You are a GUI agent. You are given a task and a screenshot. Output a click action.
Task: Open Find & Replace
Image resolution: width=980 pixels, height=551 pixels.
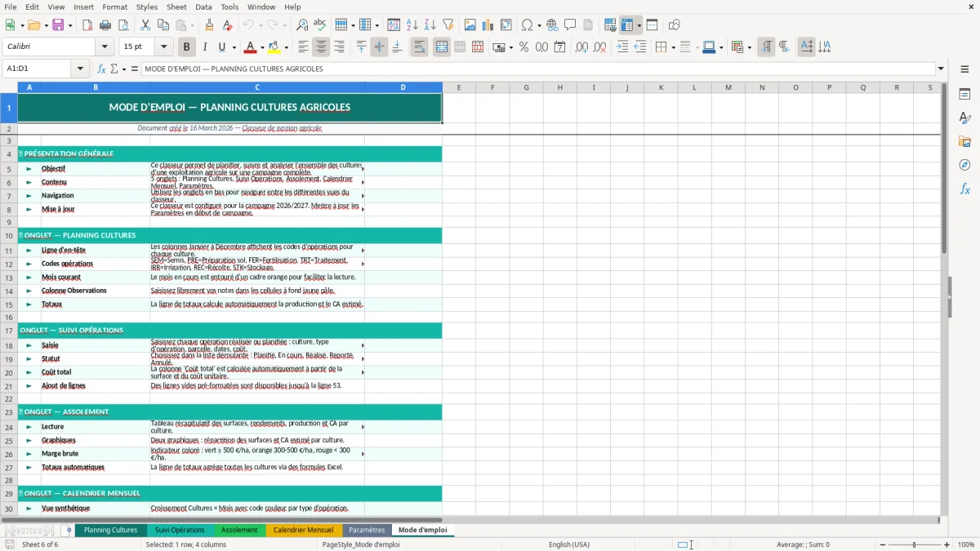[302, 25]
